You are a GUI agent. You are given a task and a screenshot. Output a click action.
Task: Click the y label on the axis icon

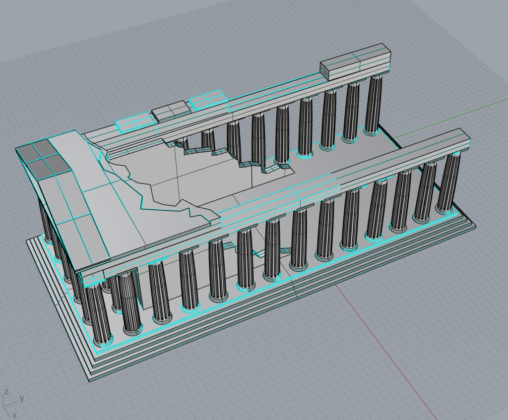tap(22, 398)
